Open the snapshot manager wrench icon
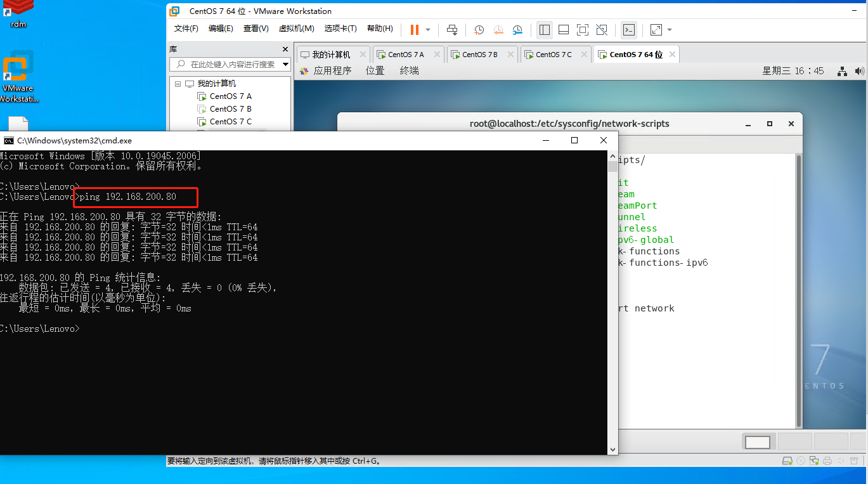Image resolution: width=868 pixels, height=484 pixels. click(x=517, y=30)
